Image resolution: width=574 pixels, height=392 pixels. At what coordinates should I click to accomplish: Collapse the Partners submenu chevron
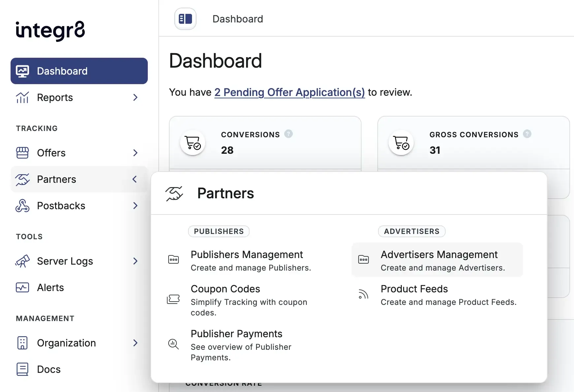pos(135,179)
